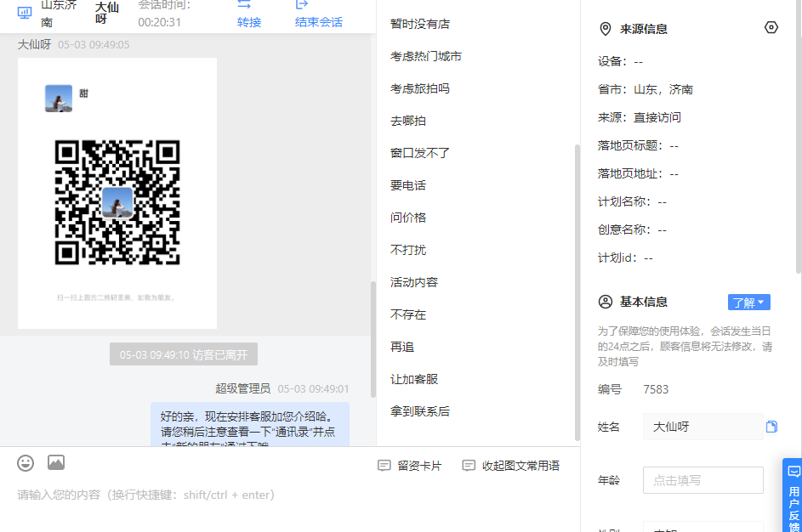The image size is (802, 532).
Task: Click the avatar thumbnail beside 甜
Action: point(59,98)
